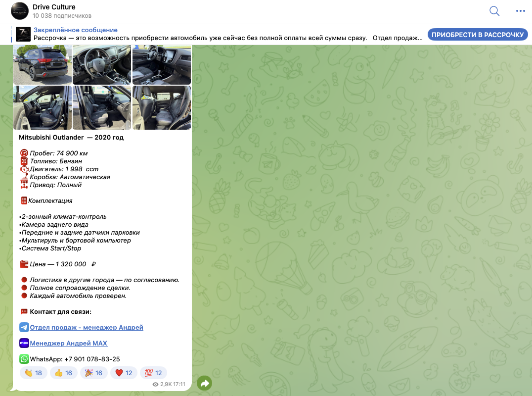
Task: Add clapping hands reaction with 18
Action: pos(33,373)
